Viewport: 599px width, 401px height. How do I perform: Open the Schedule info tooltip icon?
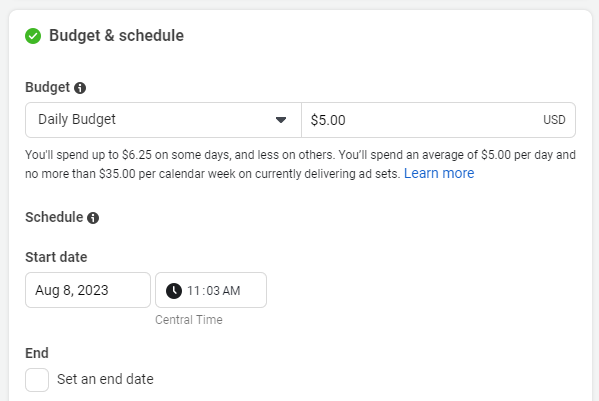(93, 218)
